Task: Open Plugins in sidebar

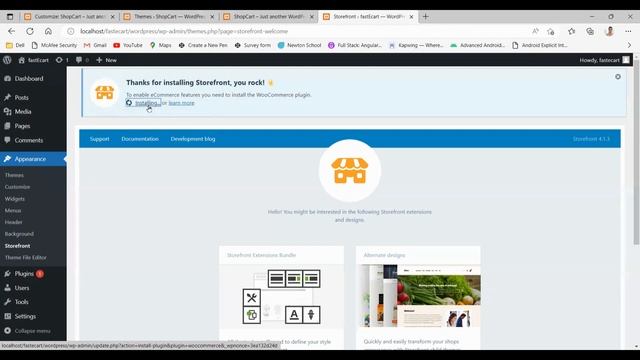Action: click(33, 274)
